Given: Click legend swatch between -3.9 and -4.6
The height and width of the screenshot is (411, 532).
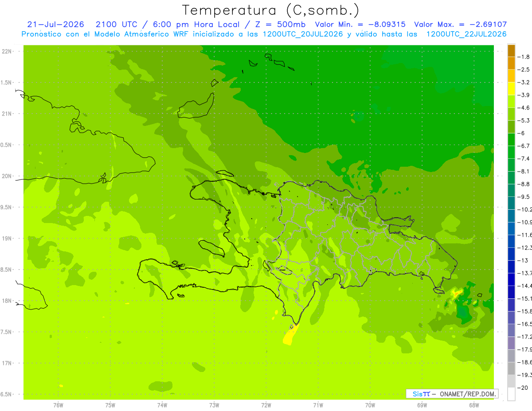Looking at the screenshot, I should [x=511, y=101].
